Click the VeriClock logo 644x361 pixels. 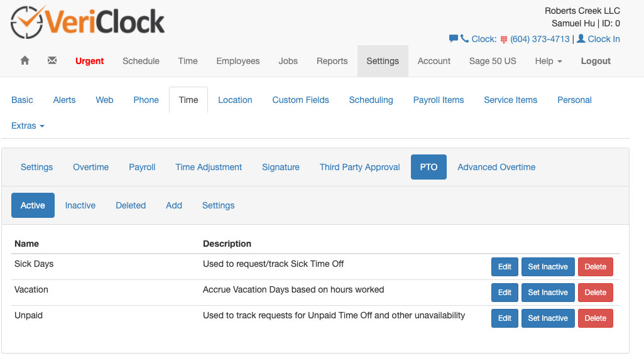pyautogui.click(x=88, y=22)
